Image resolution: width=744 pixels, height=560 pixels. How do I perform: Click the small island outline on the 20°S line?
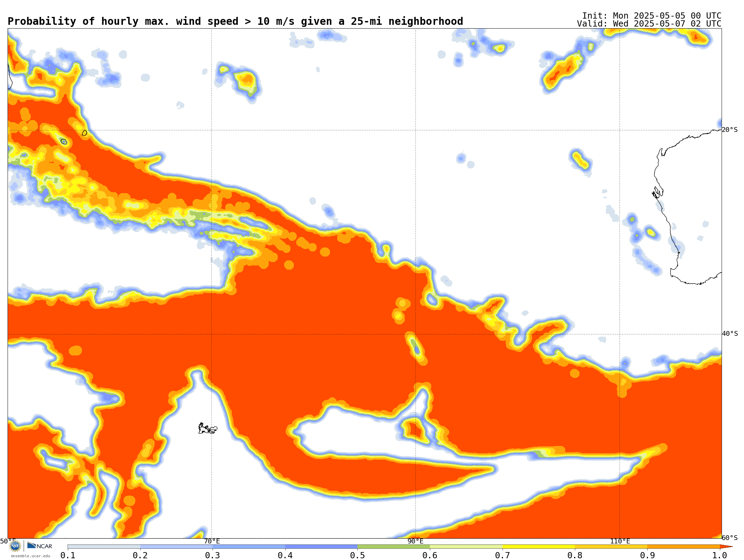coord(84,133)
